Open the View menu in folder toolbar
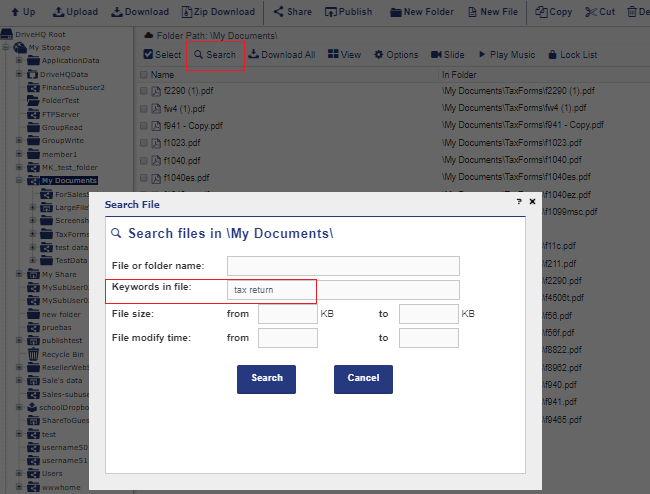The height and width of the screenshot is (494, 650). point(344,54)
